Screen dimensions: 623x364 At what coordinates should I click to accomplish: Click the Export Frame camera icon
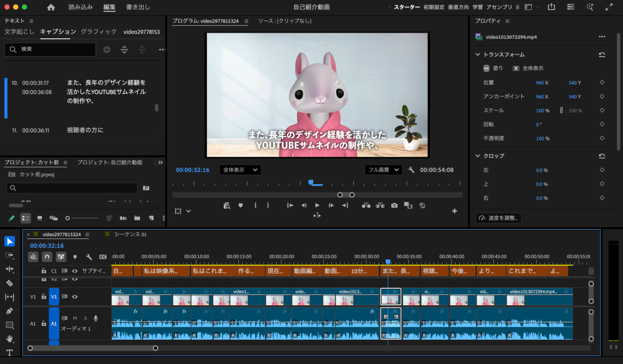[394, 205]
